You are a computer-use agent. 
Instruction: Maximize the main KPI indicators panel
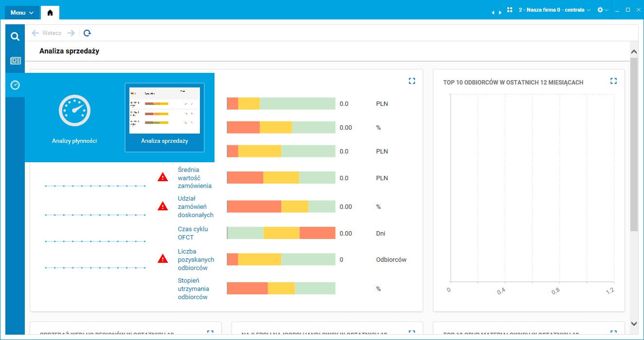pyautogui.click(x=412, y=81)
